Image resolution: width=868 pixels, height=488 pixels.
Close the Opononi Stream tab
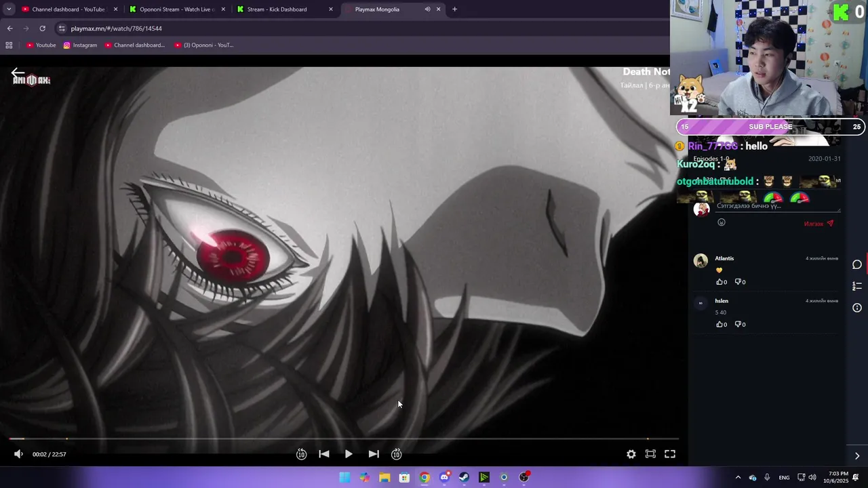223,9
